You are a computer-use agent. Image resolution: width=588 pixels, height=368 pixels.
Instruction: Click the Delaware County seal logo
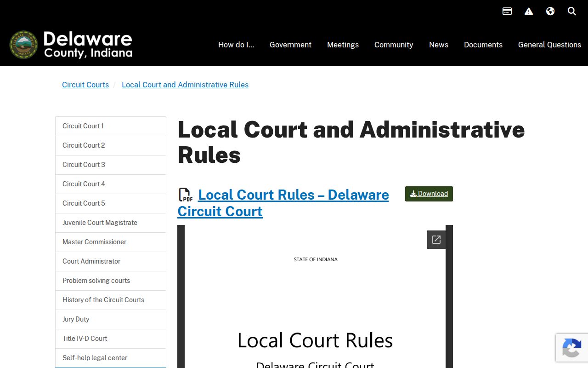(23, 45)
